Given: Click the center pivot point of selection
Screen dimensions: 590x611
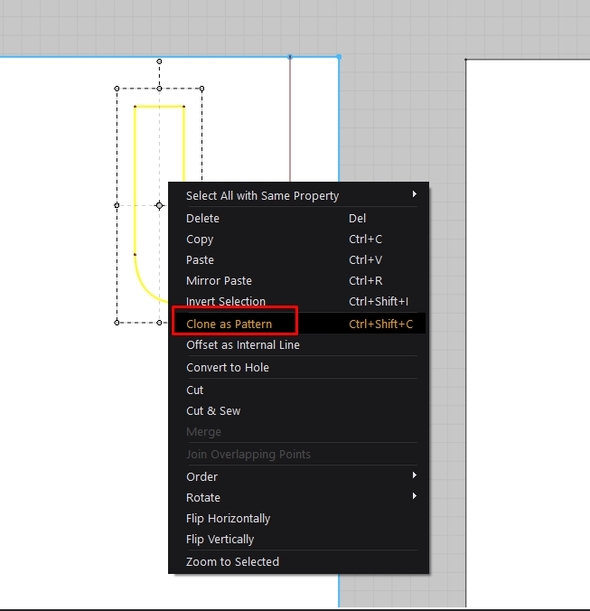Looking at the screenshot, I should click(x=159, y=205).
